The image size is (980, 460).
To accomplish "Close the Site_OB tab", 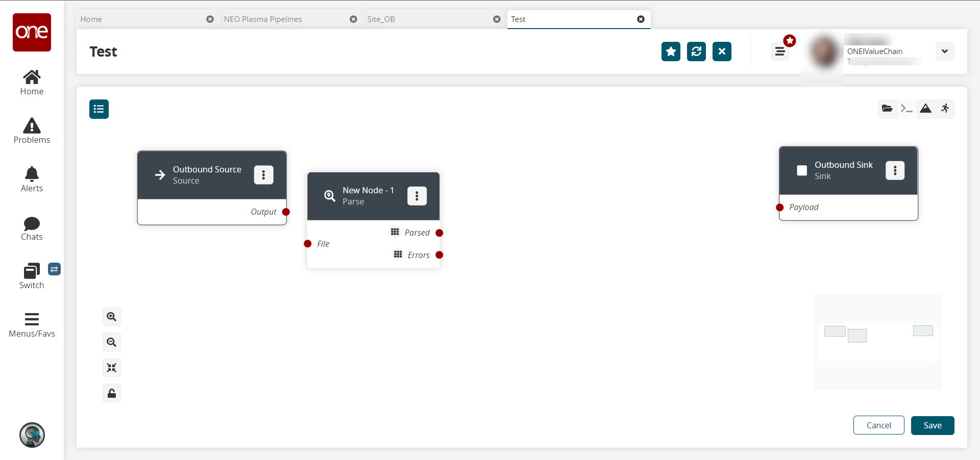I will [x=497, y=19].
